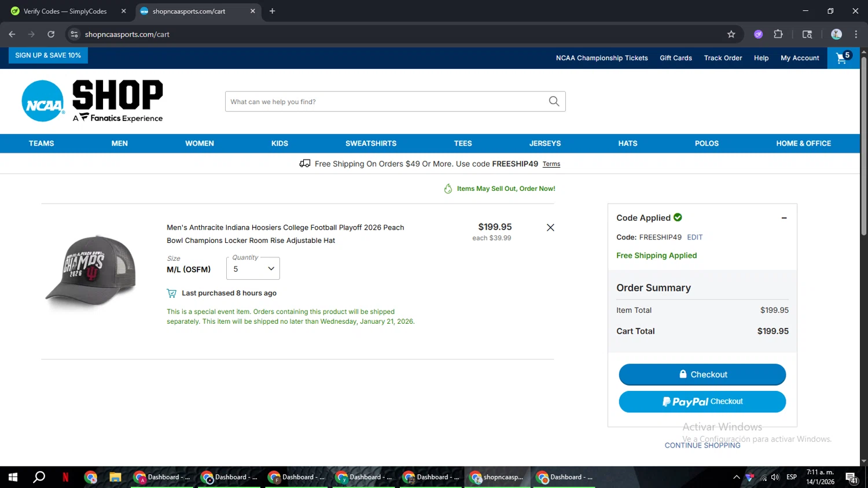This screenshot has width=868, height=488.
Task: Click the hat product thumbnail
Action: tap(91, 270)
